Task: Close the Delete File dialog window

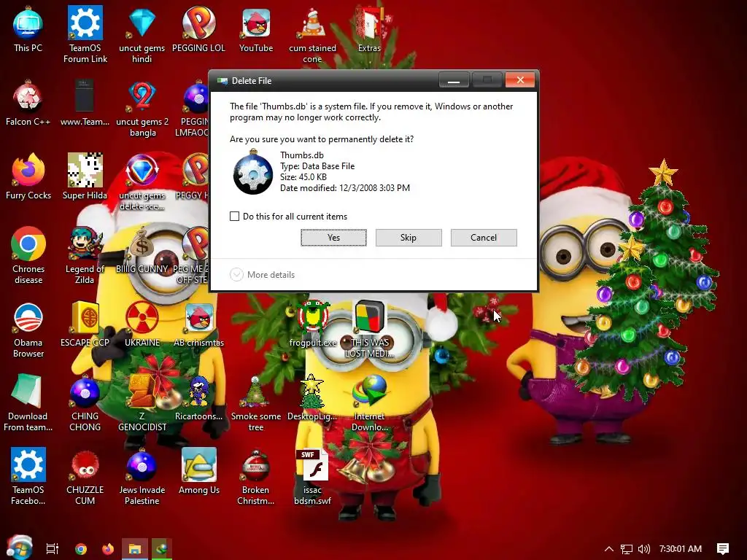Action: (x=519, y=80)
